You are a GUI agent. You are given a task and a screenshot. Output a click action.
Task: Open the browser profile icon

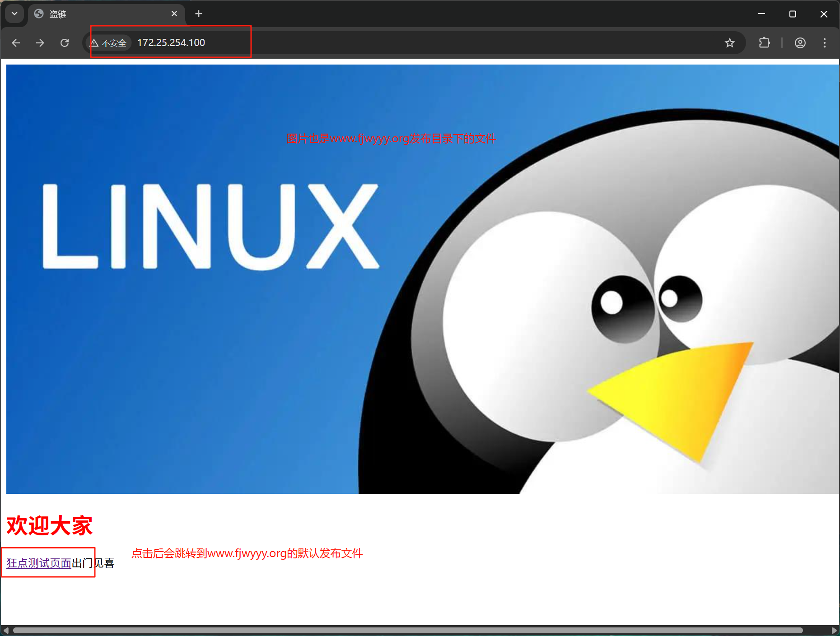click(800, 43)
